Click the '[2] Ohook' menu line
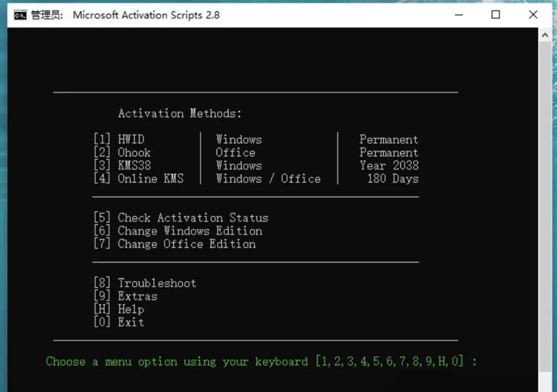Screen dimensions: 557x392 coord(122,152)
